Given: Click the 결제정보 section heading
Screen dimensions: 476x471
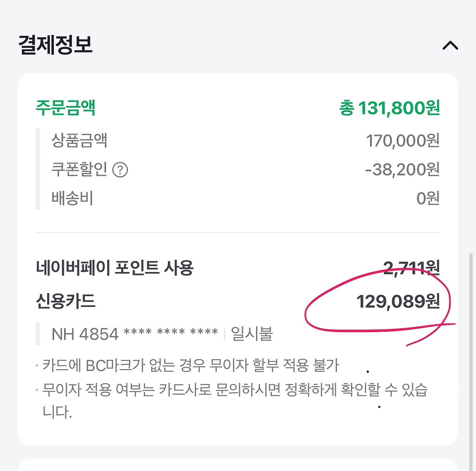Looking at the screenshot, I should point(55,45).
